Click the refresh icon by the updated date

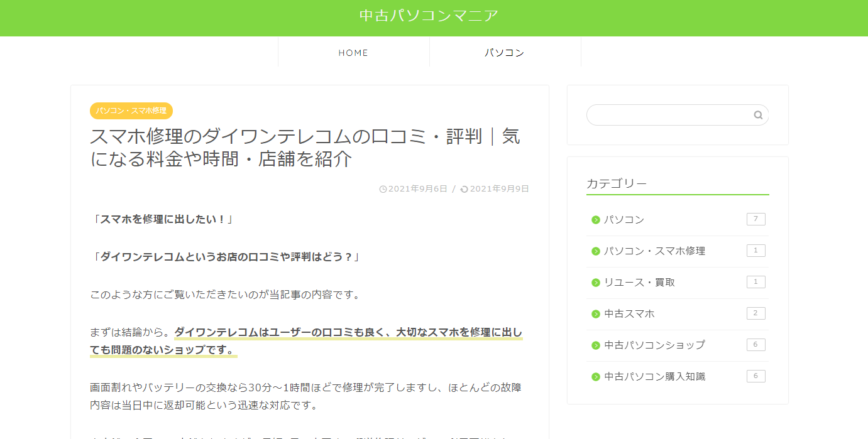click(464, 189)
